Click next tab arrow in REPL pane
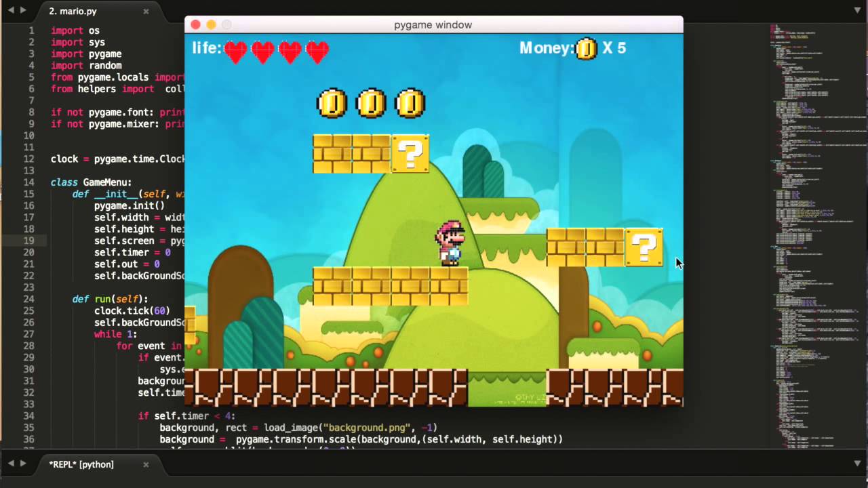The width and height of the screenshot is (868, 488). click(23, 464)
